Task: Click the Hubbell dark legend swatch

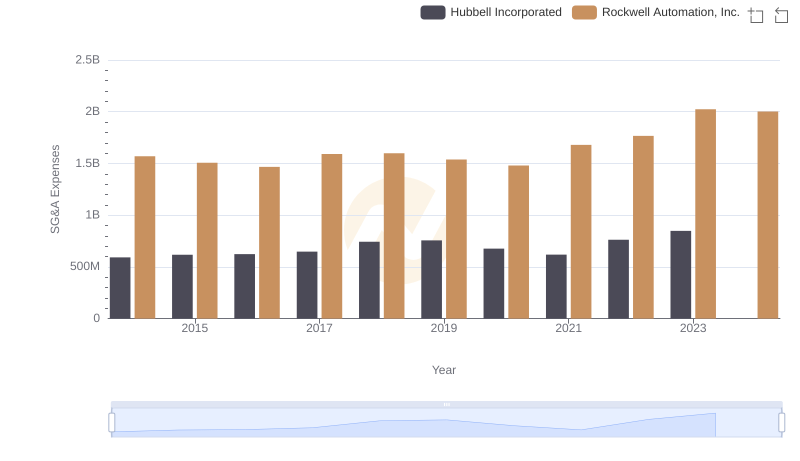Action: coord(433,12)
